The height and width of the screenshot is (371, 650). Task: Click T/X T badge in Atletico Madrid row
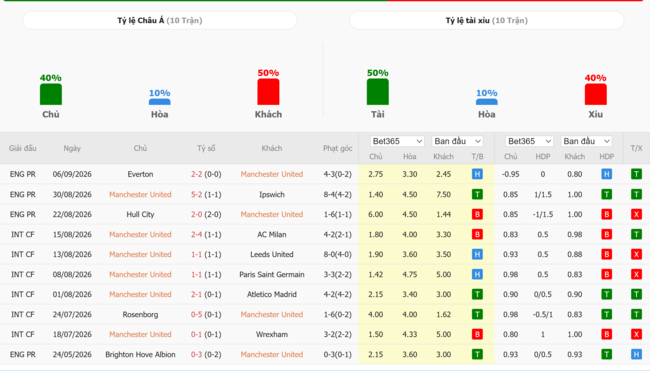636,294
